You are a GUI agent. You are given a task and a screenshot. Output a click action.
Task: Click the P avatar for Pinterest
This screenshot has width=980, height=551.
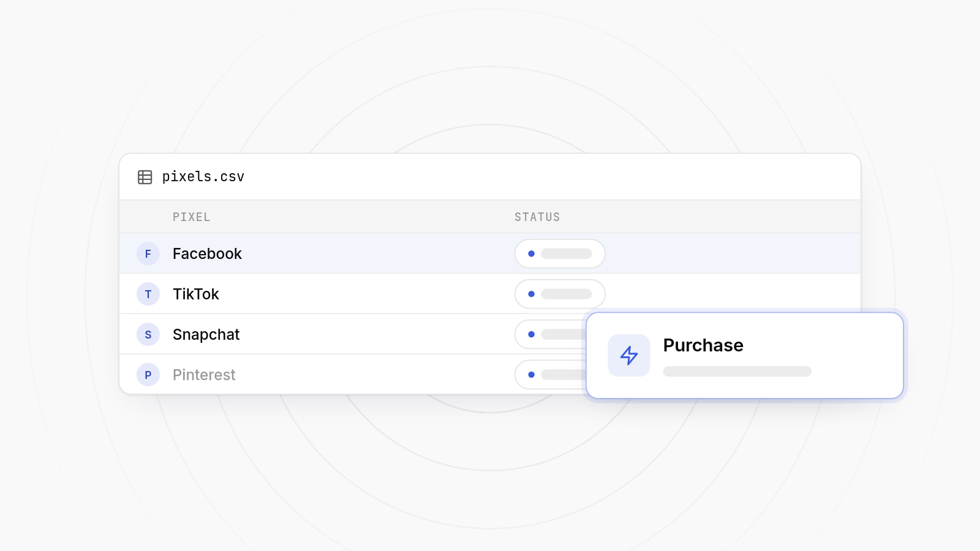[148, 375]
